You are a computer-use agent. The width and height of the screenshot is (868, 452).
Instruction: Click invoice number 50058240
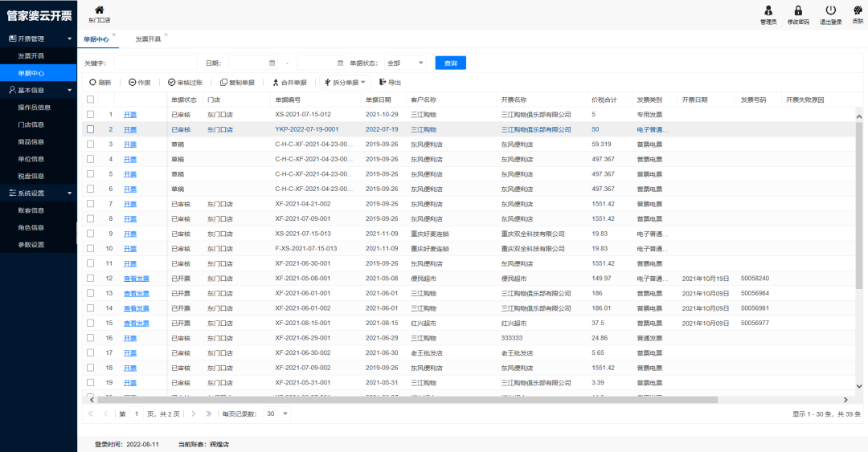point(755,279)
